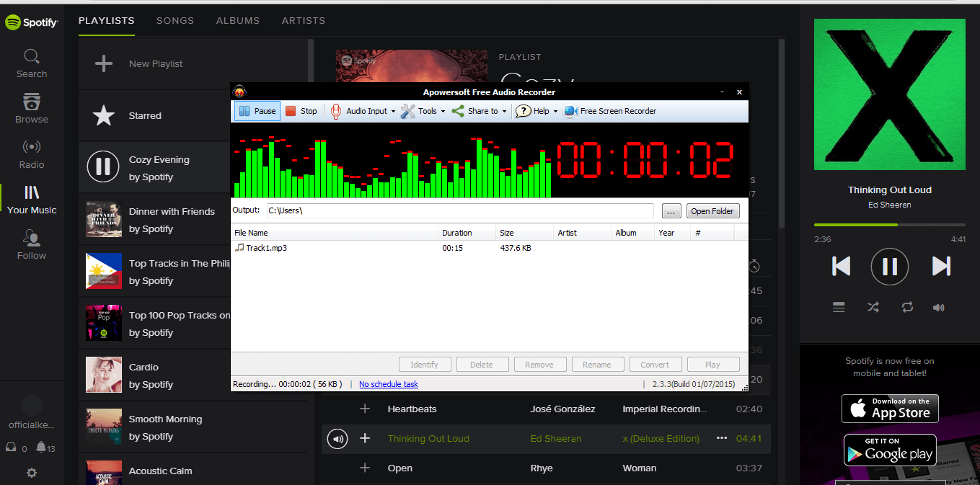Click the Identify button
980x485 pixels.
point(425,365)
